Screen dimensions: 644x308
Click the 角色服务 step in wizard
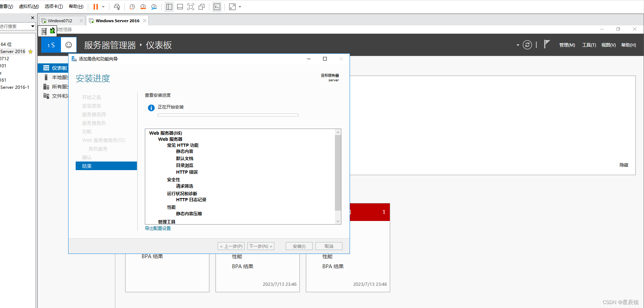click(x=98, y=149)
